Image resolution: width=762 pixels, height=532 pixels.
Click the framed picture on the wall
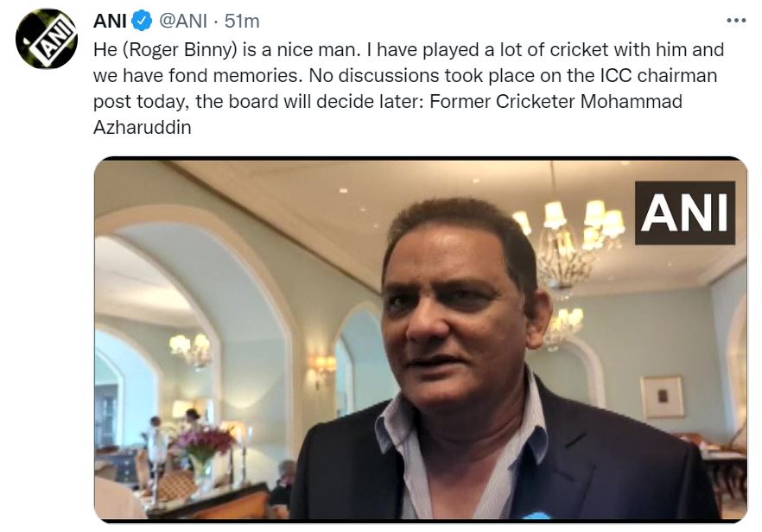tap(662, 396)
